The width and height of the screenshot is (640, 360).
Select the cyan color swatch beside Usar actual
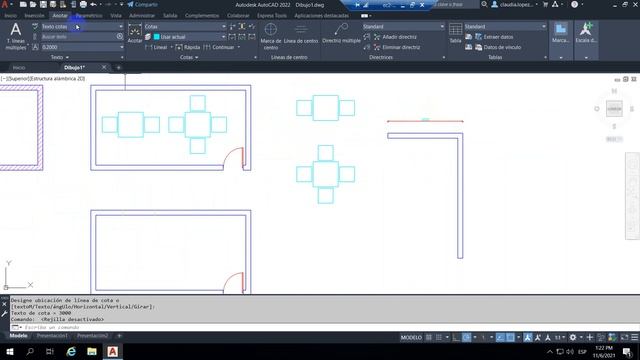(156, 37)
